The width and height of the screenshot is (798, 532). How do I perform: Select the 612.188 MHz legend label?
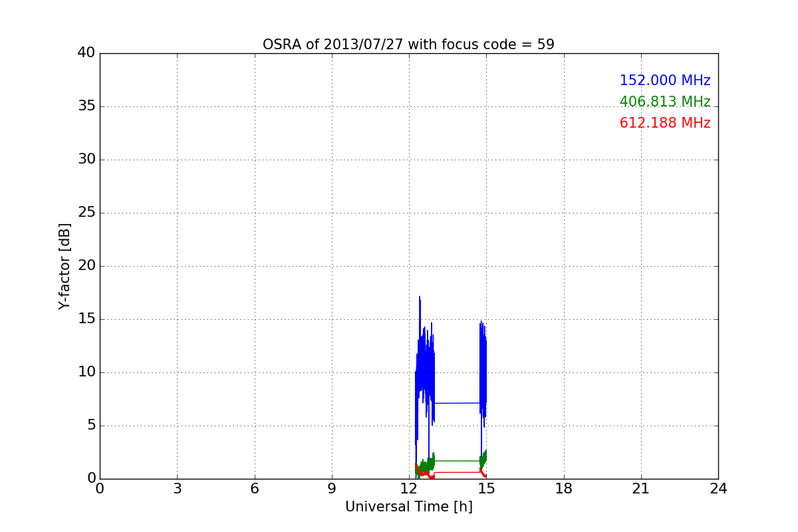(665, 123)
